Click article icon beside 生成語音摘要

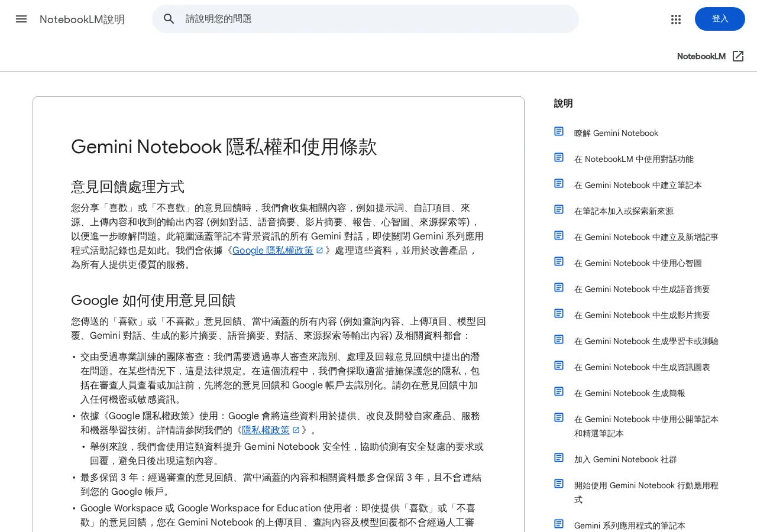(559, 287)
